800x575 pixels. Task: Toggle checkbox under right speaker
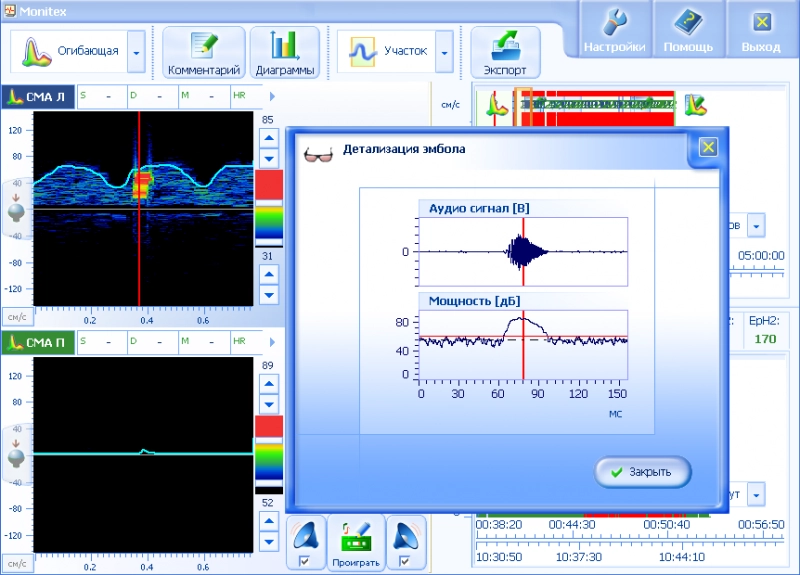click(x=404, y=562)
